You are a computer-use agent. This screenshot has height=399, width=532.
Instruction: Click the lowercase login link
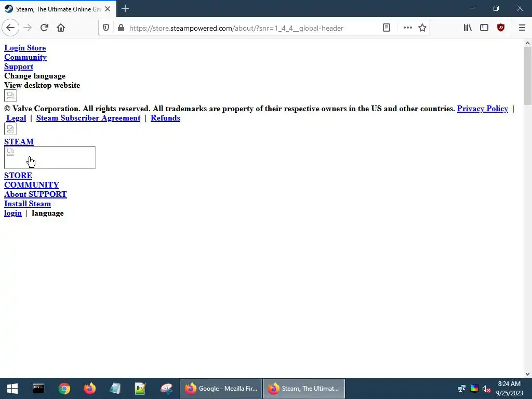(x=13, y=213)
